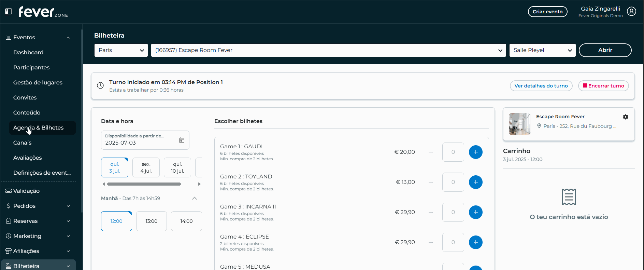Click the availability date input field
Screen dimensions: 644x270
(x=145, y=140)
